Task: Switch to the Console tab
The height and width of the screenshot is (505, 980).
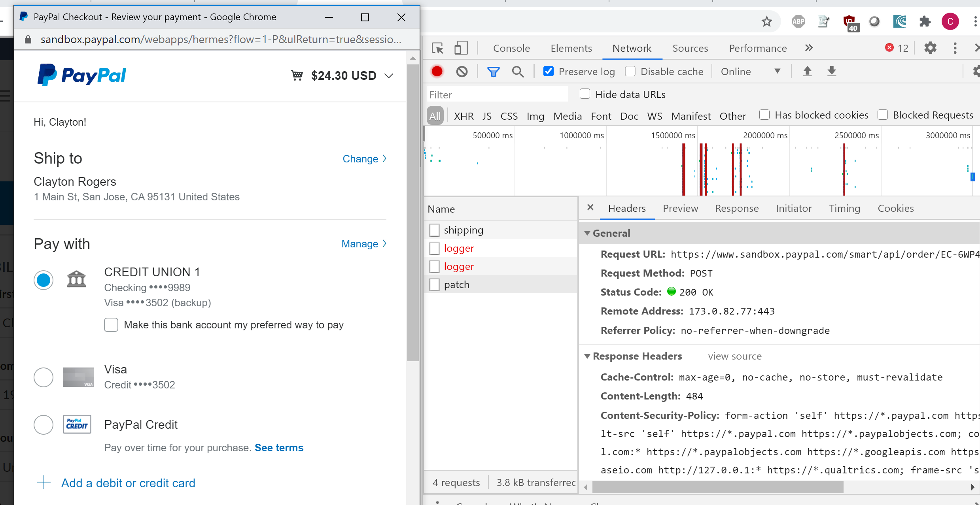Action: tap(511, 48)
